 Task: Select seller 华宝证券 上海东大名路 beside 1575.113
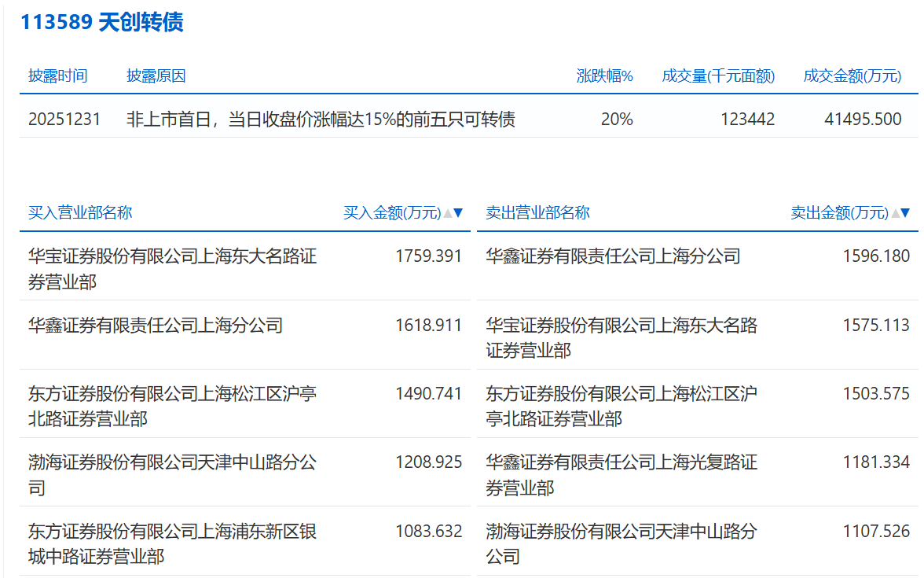621,338
